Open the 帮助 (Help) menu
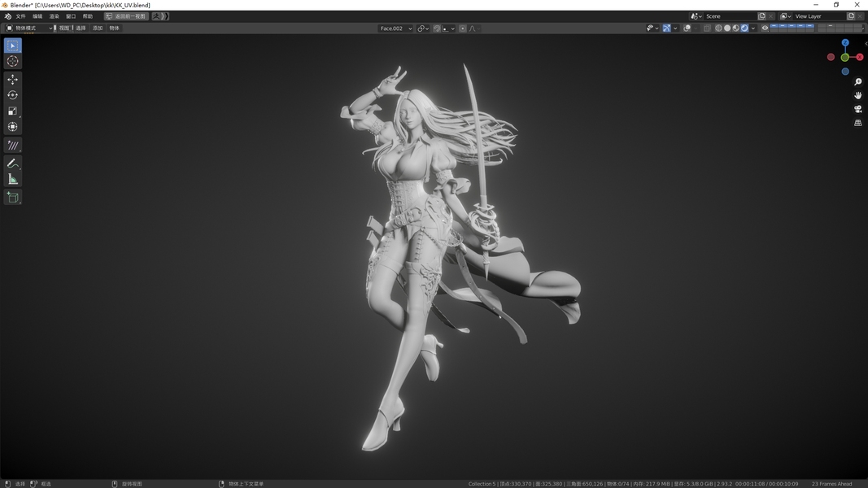This screenshot has width=868, height=488. (x=88, y=16)
